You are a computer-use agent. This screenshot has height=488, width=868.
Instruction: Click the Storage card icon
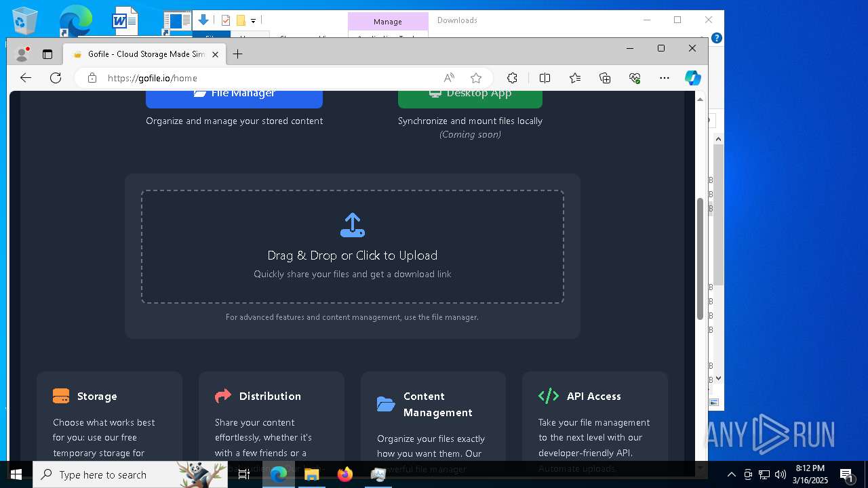(x=61, y=396)
